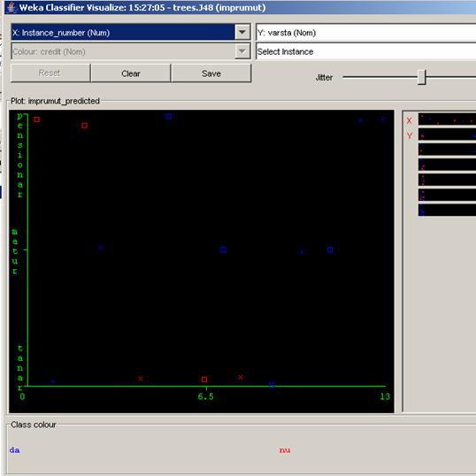Open the X axis Instance_number dropdown arrow

click(x=242, y=32)
